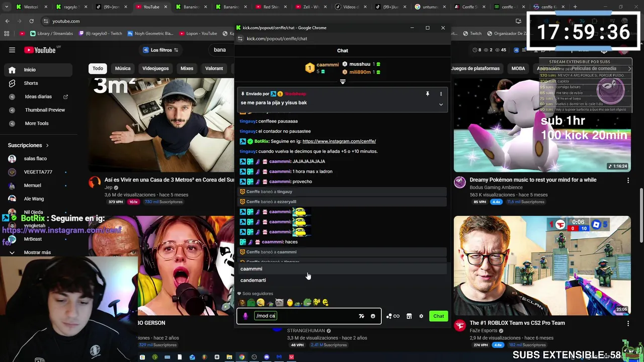
Task: Click back arrow in Chrome toolbar
Action: point(8,21)
